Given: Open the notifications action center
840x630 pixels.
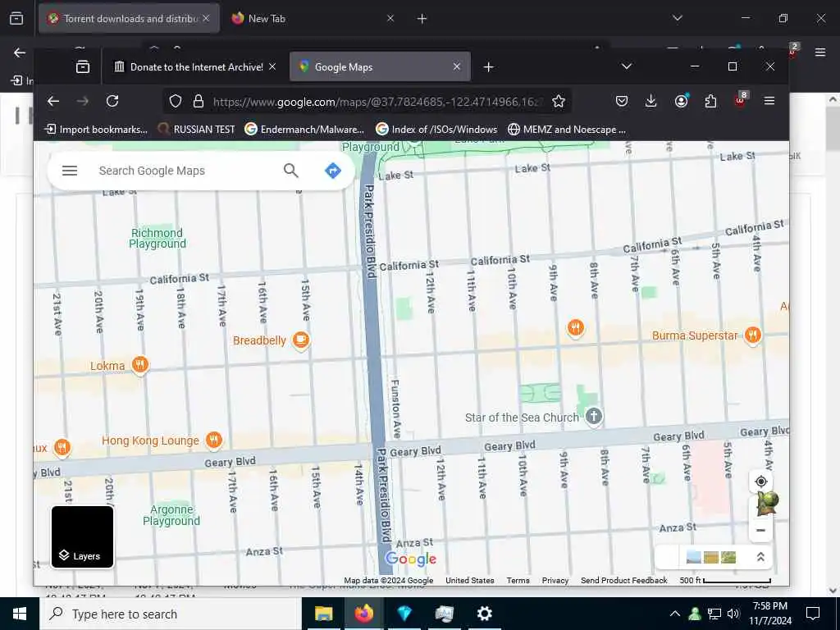Looking at the screenshot, I should tap(813, 614).
